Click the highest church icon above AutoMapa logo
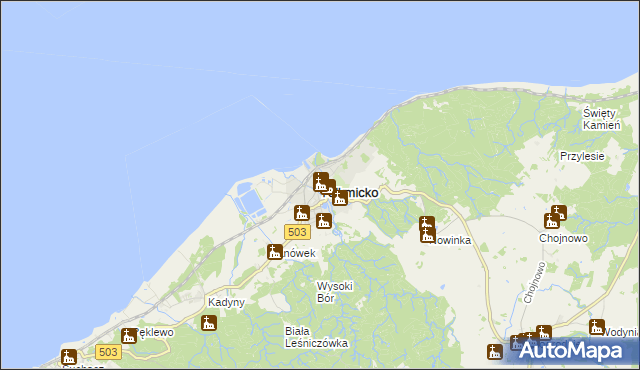 (x=544, y=332)
